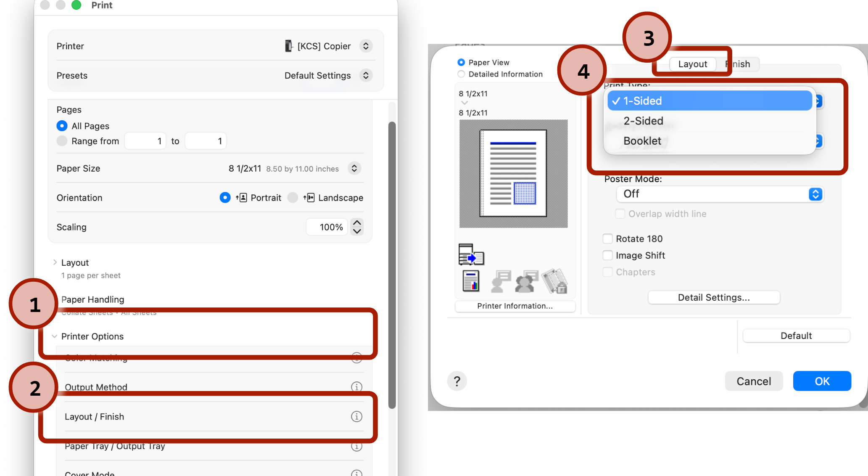Click the multi-user account track icon
This screenshot has width=868, height=476.
[x=527, y=281]
